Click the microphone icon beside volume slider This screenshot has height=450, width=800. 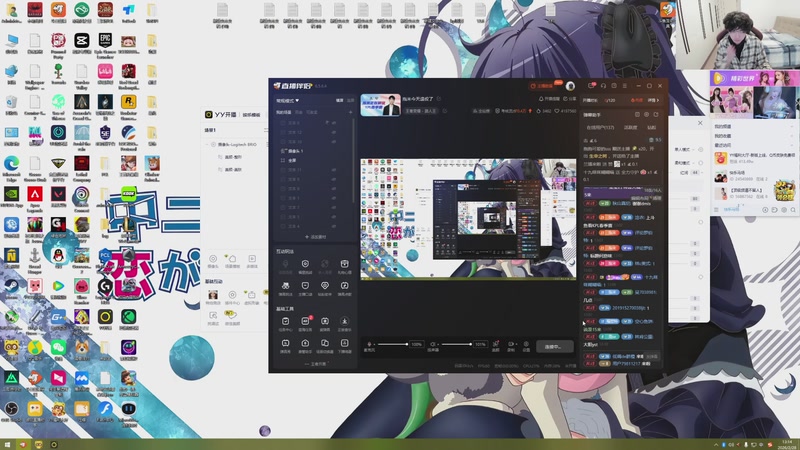[369, 344]
